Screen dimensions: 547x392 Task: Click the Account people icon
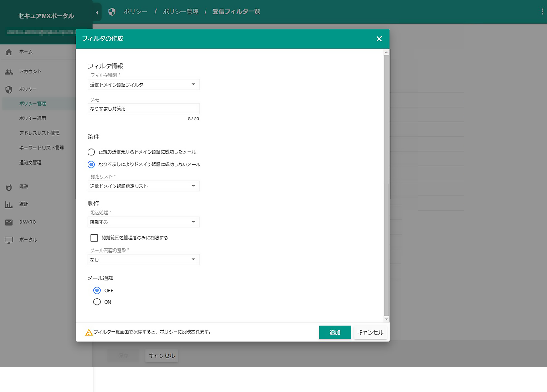9,72
